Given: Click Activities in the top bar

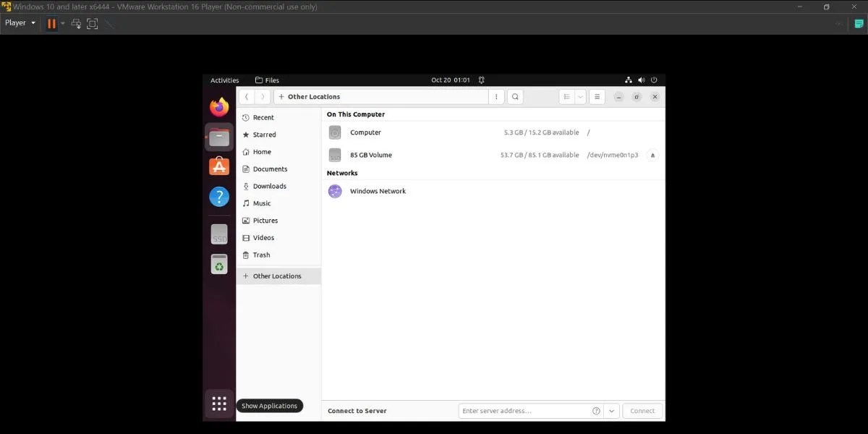Looking at the screenshot, I should (x=224, y=80).
